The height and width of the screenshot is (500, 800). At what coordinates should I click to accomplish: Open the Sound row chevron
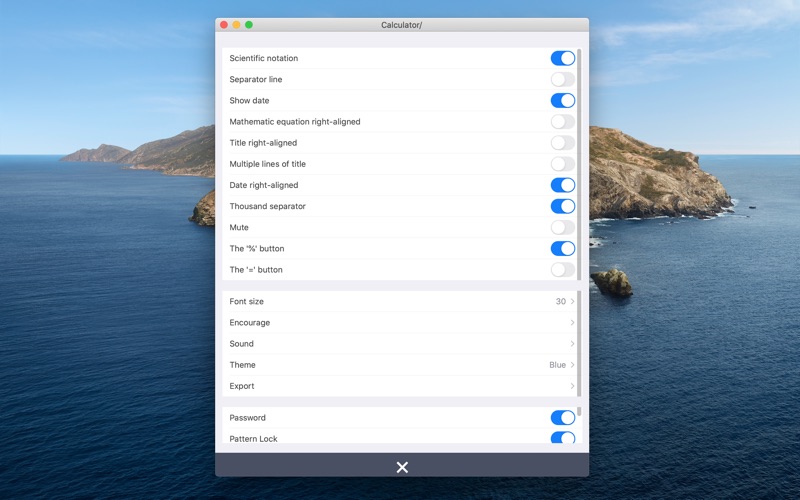(x=572, y=344)
